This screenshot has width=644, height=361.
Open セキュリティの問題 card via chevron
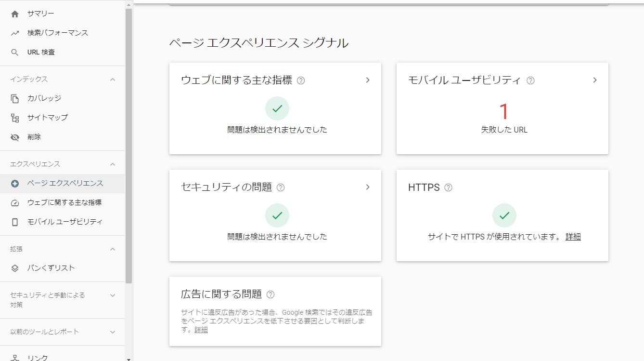[x=368, y=187]
